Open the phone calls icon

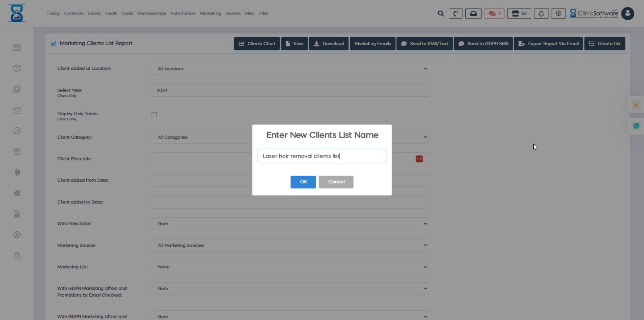tap(456, 14)
